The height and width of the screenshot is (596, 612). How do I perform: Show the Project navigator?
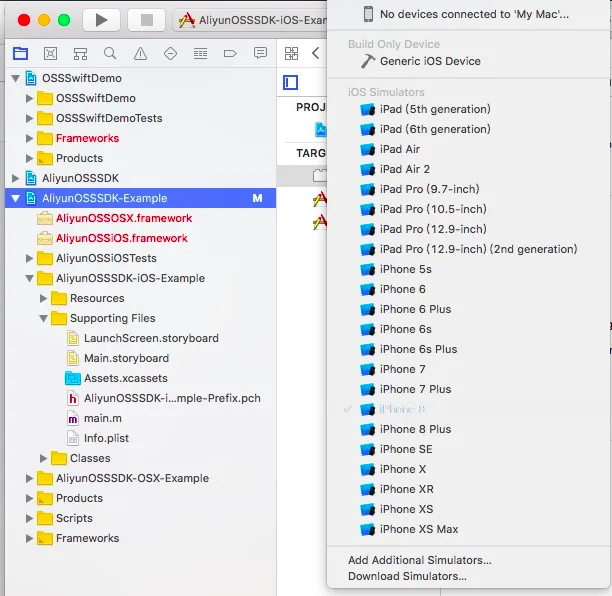(20, 53)
